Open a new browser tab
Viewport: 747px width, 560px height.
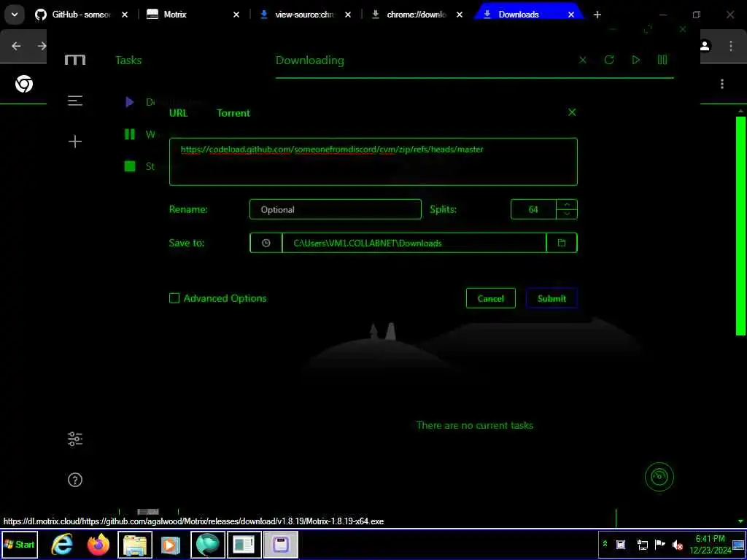(597, 15)
